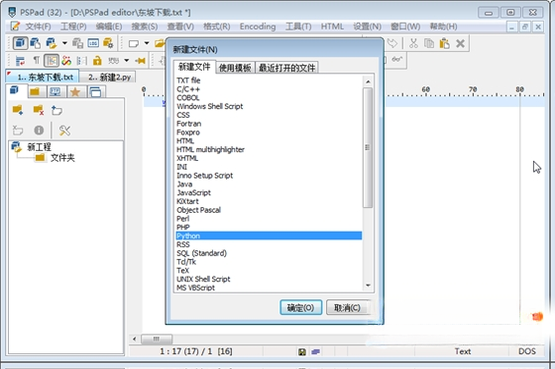Open the 工程(P) menu
The height and width of the screenshot is (369, 555).
[x=73, y=27]
